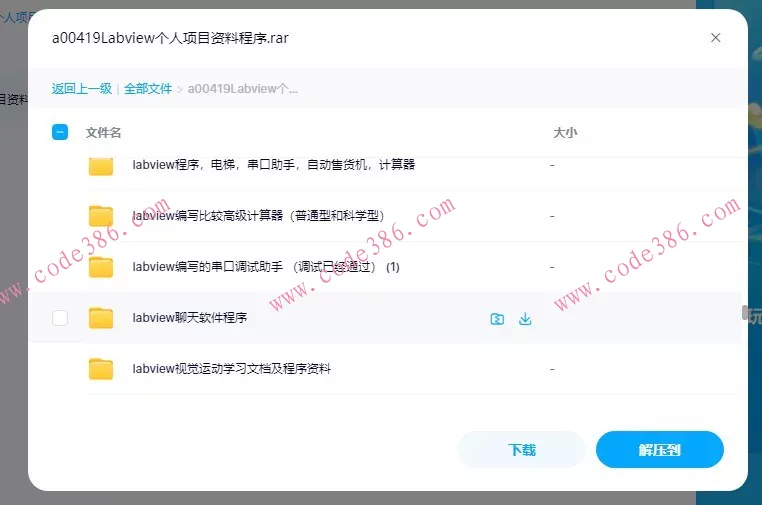762x505 pixels.
Task: Click the 下载 button
Action: coord(521,450)
